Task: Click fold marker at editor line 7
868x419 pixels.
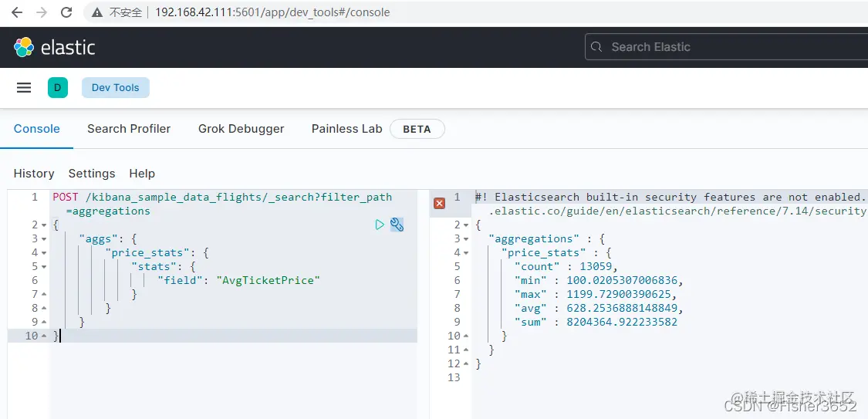Action: point(44,295)
